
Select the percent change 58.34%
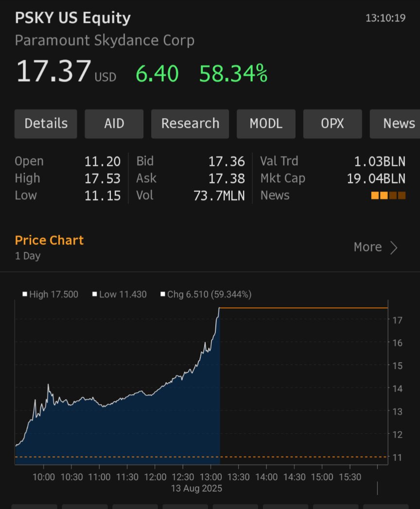pyautogui.click(x=233, y=73)
